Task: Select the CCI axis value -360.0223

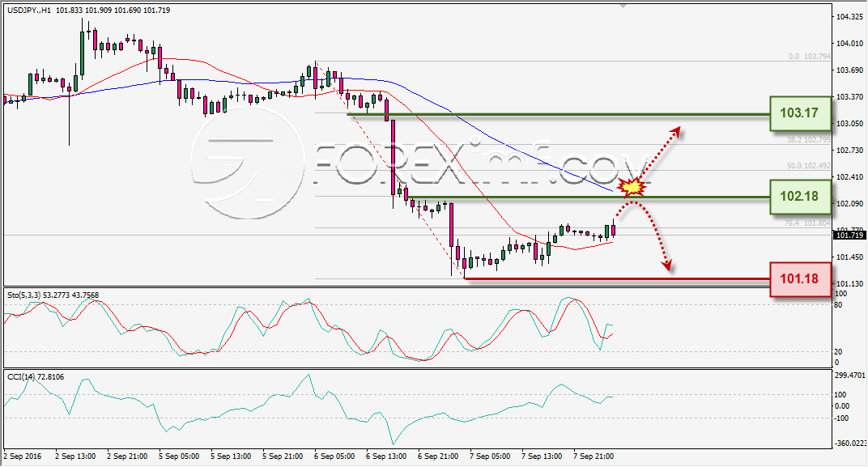Action: [849, 444]
